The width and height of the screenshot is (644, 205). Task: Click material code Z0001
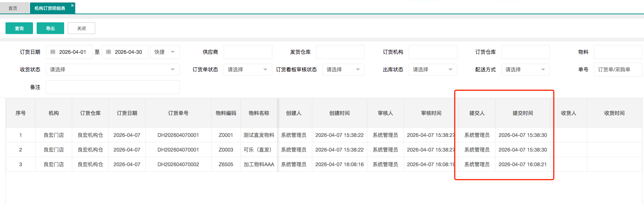(x=226, y=135)
